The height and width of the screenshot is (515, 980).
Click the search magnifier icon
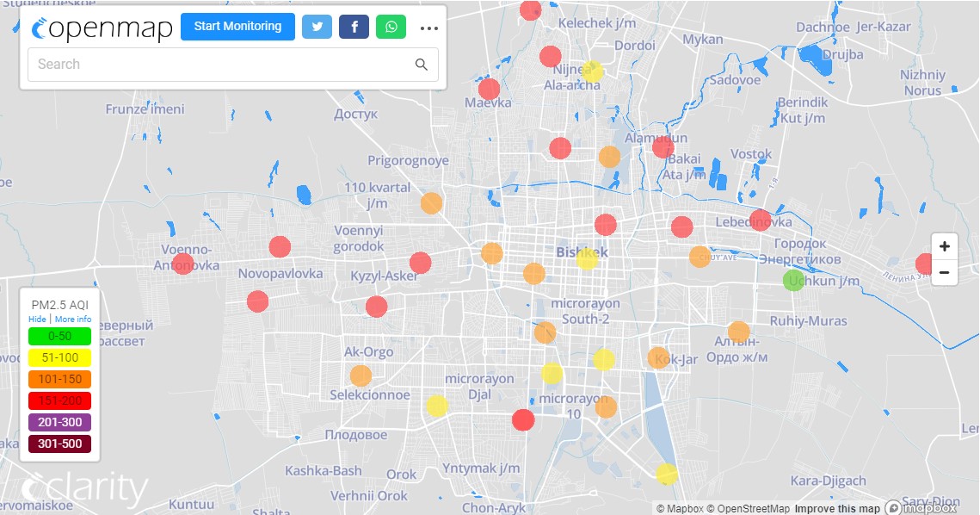click(x=422, y=65)
